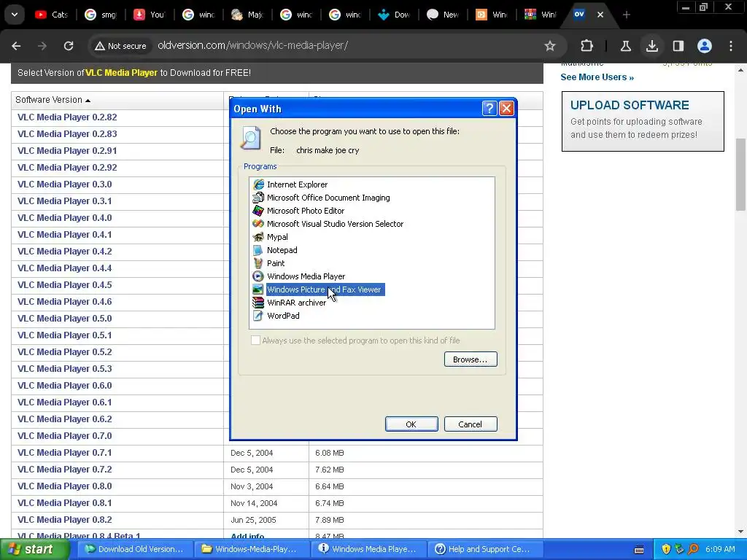The width and height of the screenshot is (747, 560).
Task: Open Windows-Media-Play folder taskbar item
Action: 251,550
